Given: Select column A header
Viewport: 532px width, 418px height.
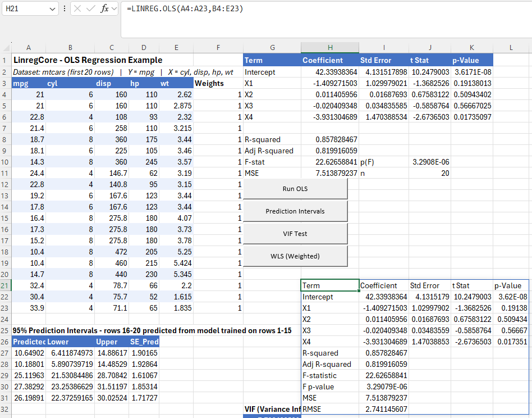Looking at the screenshot, I should click(28, 48).
